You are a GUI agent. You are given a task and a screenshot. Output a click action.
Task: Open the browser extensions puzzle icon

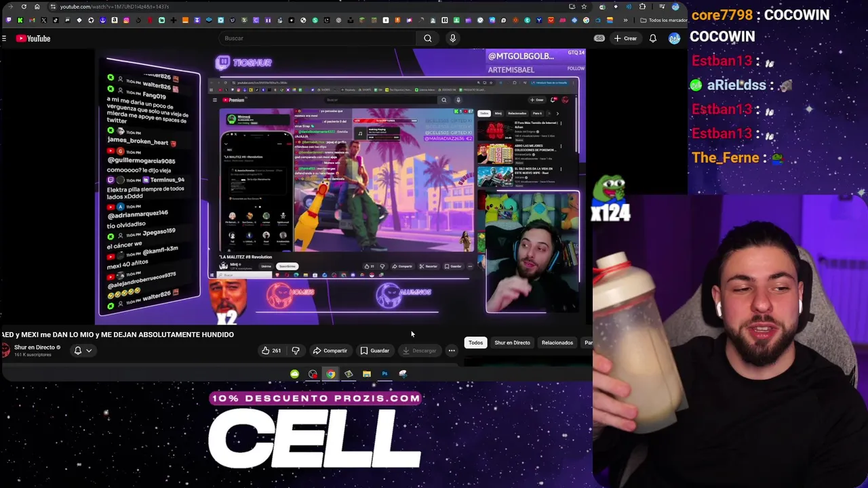click(x=642, y=7)
